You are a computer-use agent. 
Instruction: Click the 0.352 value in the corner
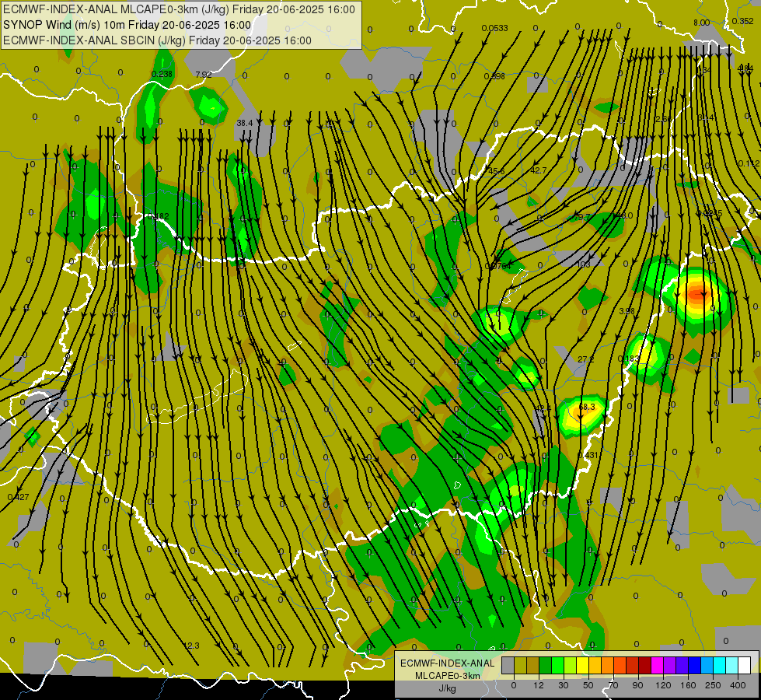[742, 21]
